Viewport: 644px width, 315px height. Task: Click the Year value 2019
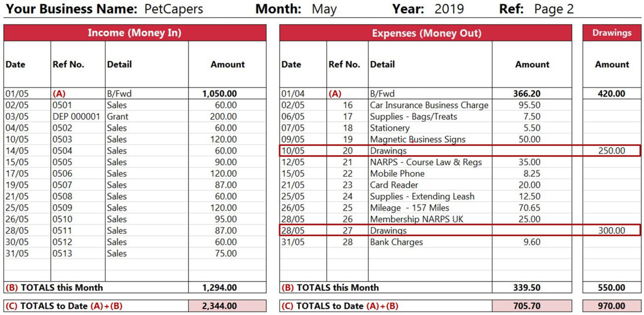coord(449,9)
